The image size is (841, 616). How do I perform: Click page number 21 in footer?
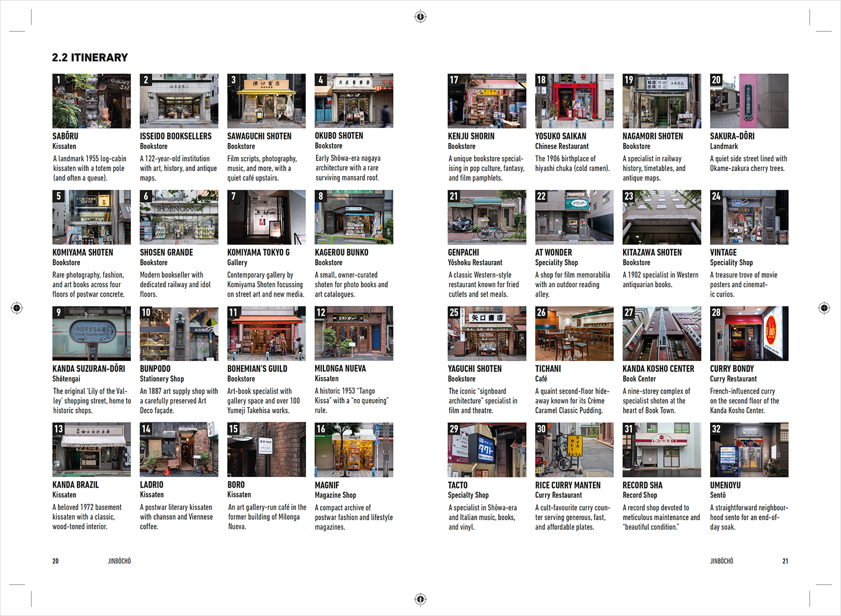(785, 561)
